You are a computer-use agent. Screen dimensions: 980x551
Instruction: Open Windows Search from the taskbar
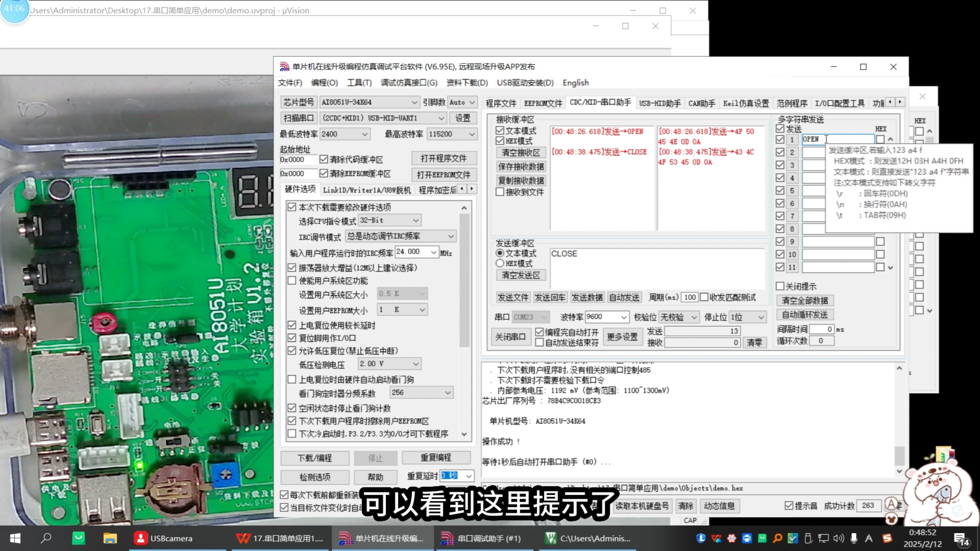46,538
